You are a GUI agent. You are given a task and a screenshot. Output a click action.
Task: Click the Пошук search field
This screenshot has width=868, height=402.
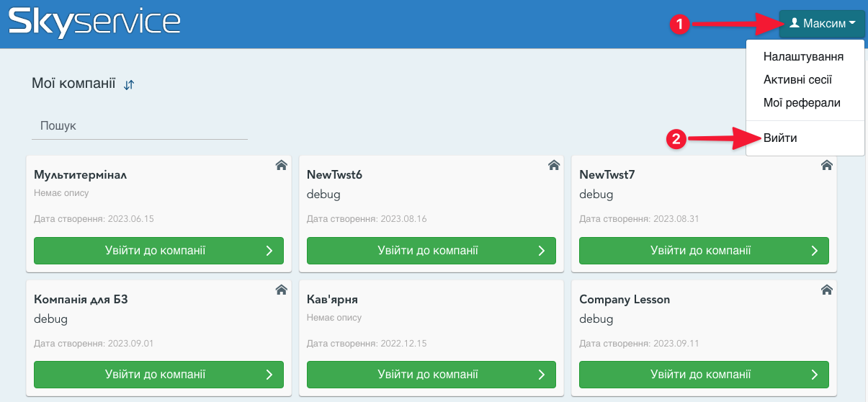(140, 126)
